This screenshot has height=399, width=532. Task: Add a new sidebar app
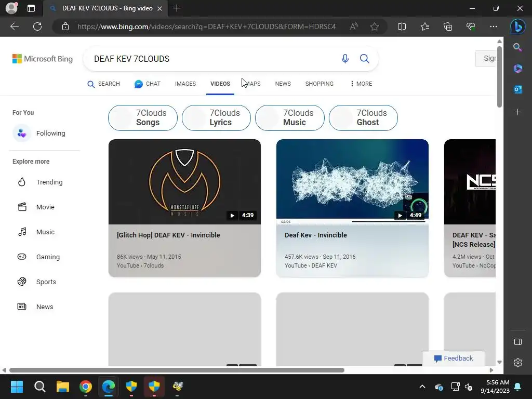[517, 112]
